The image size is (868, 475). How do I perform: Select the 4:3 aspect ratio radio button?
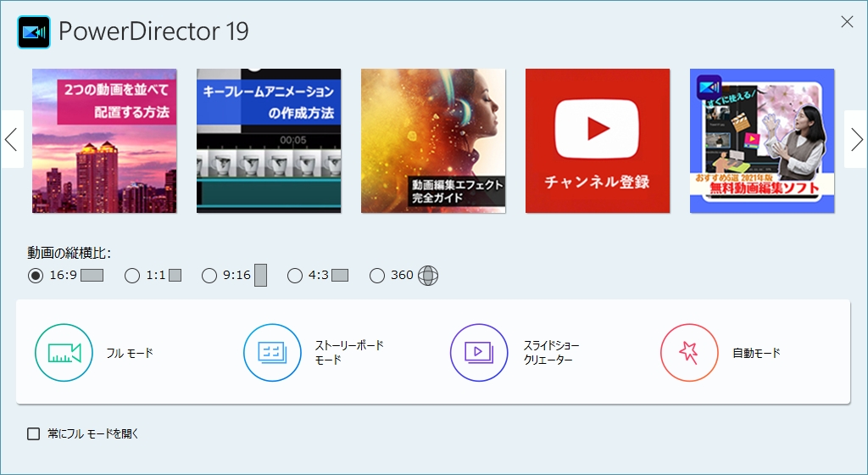point(295,276)
